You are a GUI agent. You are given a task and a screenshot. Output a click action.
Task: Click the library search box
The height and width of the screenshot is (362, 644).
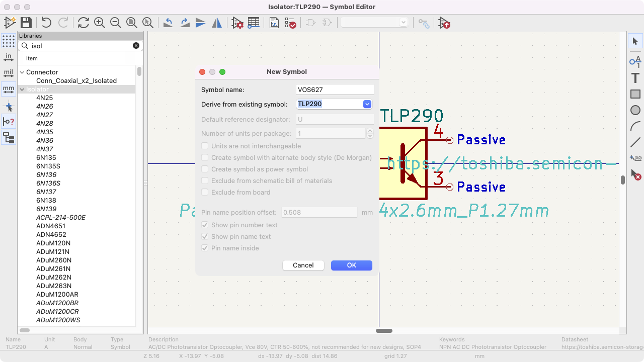pos(80,45)
